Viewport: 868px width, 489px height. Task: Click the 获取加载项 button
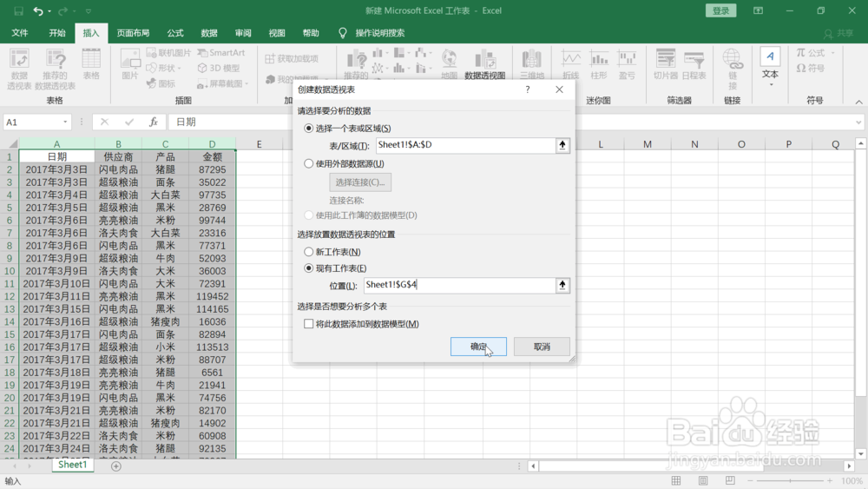coord(292,59)
